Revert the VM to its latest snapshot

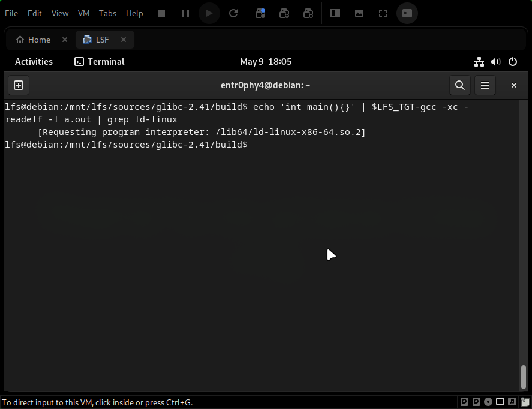pyautogui.click(x=284, y=13)
